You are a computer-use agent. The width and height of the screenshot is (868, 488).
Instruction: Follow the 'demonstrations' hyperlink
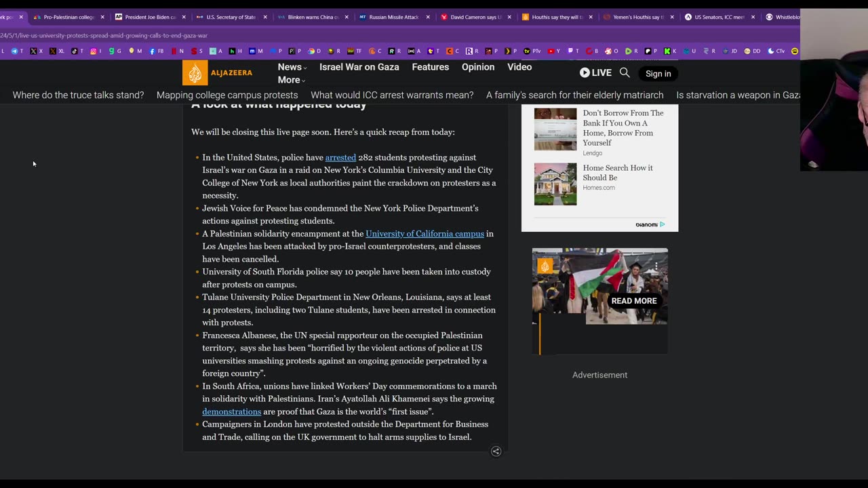point(231,411)
